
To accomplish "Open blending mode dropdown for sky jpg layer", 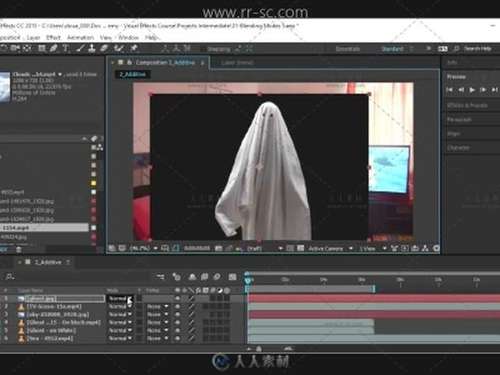I will coord(120,314).
